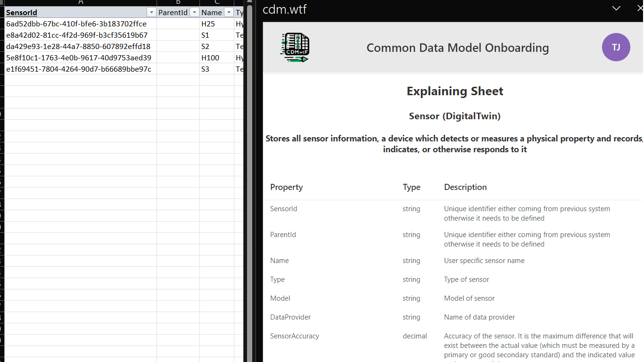Select the ParentId header cell
Image resolution: width=644 pixels, height=362 pixels.
click(173, 13)
